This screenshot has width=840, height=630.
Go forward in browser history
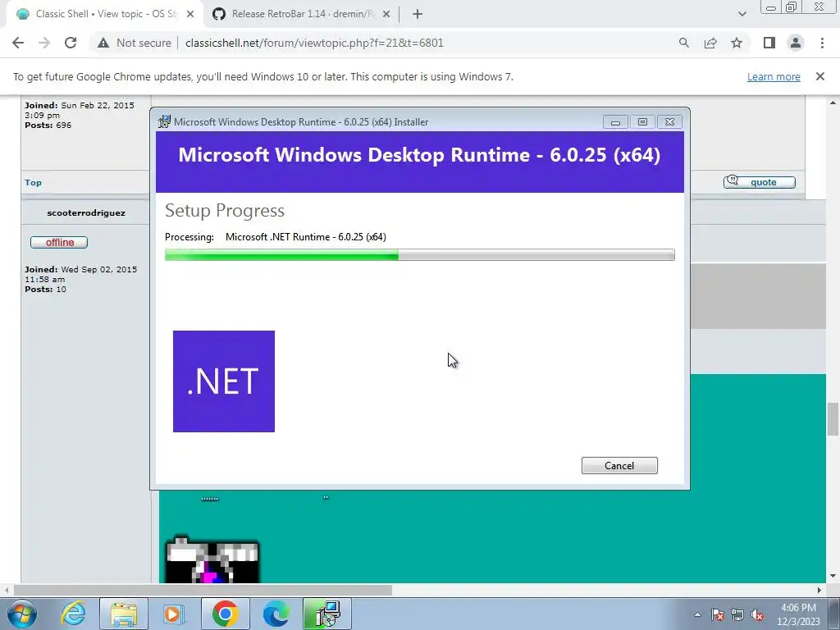[44, 43]
